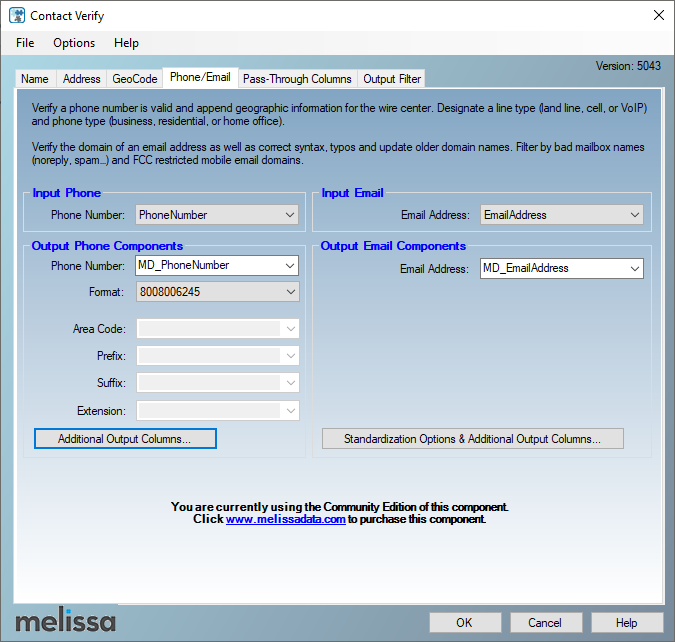Expand the Area Code dropdown
The height and width of the screenshot is (642, 675).
coord(291,329)
